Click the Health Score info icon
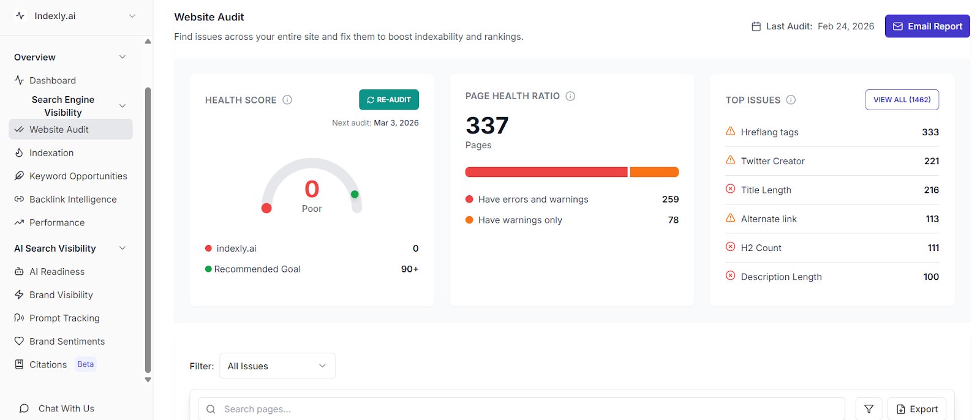 pos(287,100)
